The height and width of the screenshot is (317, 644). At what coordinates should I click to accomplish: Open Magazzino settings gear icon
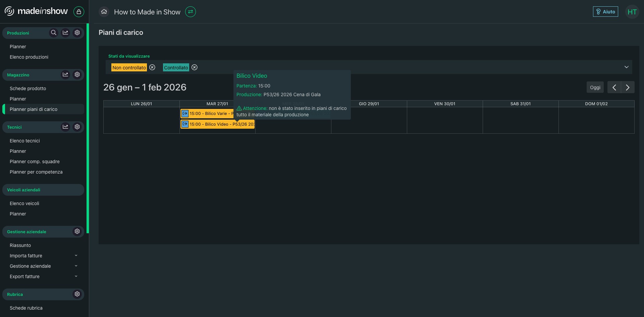click(x=77, y=74)
